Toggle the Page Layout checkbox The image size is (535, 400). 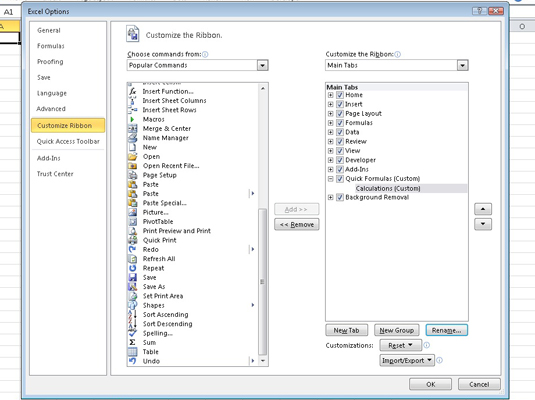click(340, 113)
